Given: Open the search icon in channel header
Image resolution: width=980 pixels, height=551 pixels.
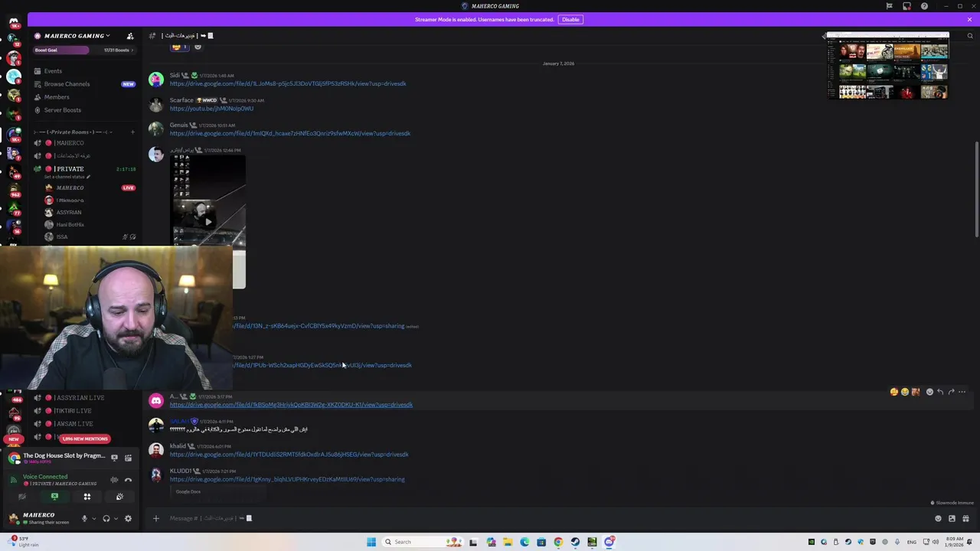Looking at the screenshot, I should tap(970, 36).
